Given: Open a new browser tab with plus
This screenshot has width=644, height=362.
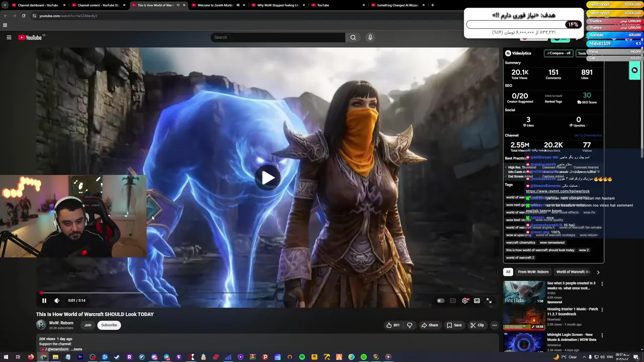Looking at the screenshot, I should point(433,5).
